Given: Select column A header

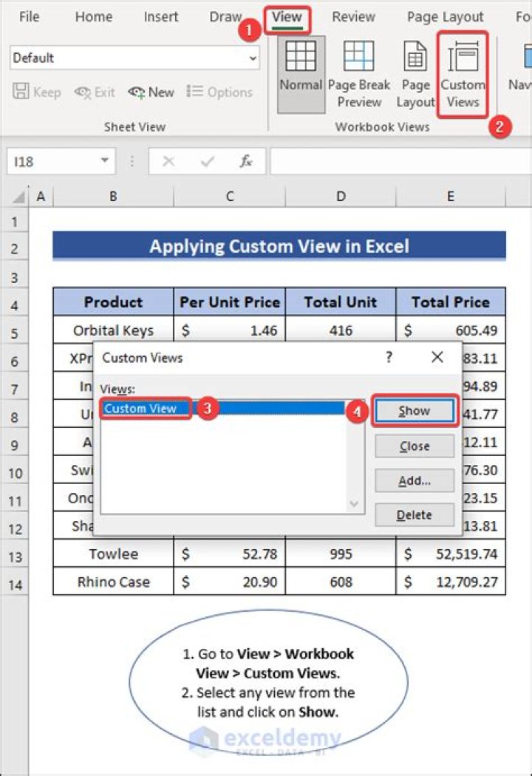Looking at the screenshot, I should pyautogui.click(x=41, y=197).
